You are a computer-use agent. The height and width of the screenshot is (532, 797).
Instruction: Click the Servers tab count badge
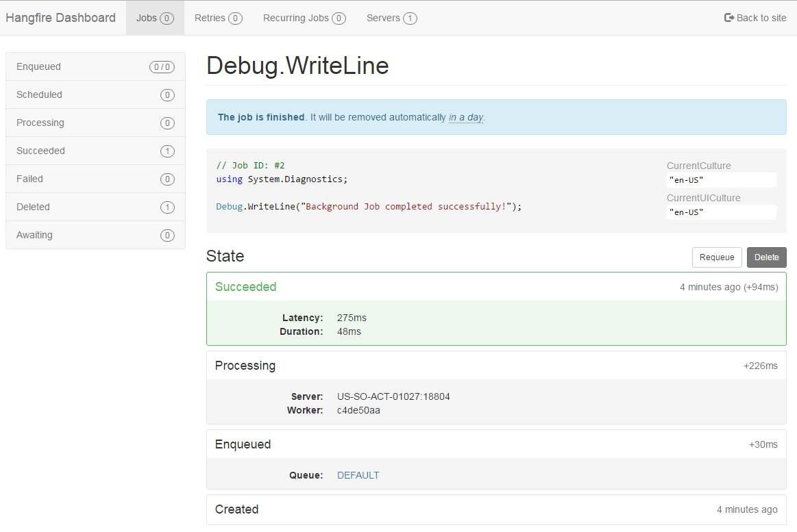410,18
